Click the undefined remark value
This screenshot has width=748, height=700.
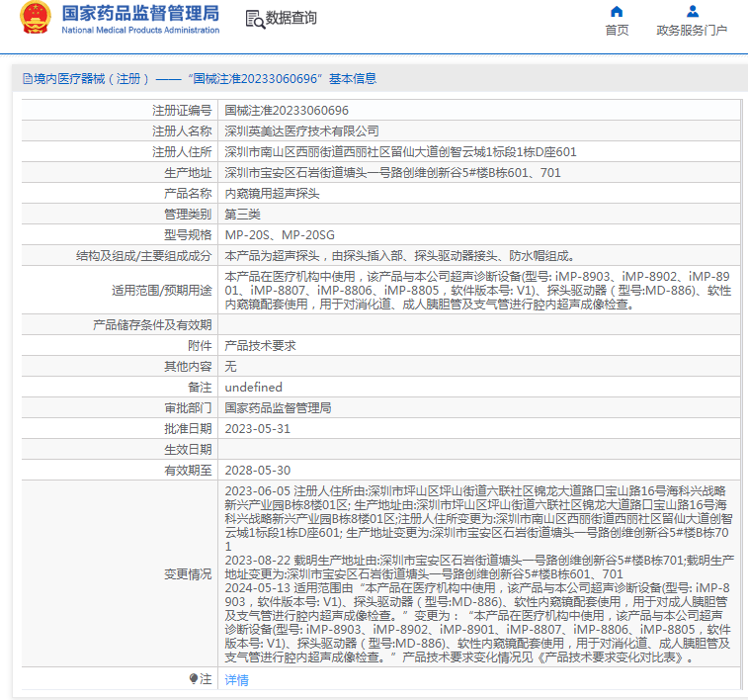coord(253,388)
